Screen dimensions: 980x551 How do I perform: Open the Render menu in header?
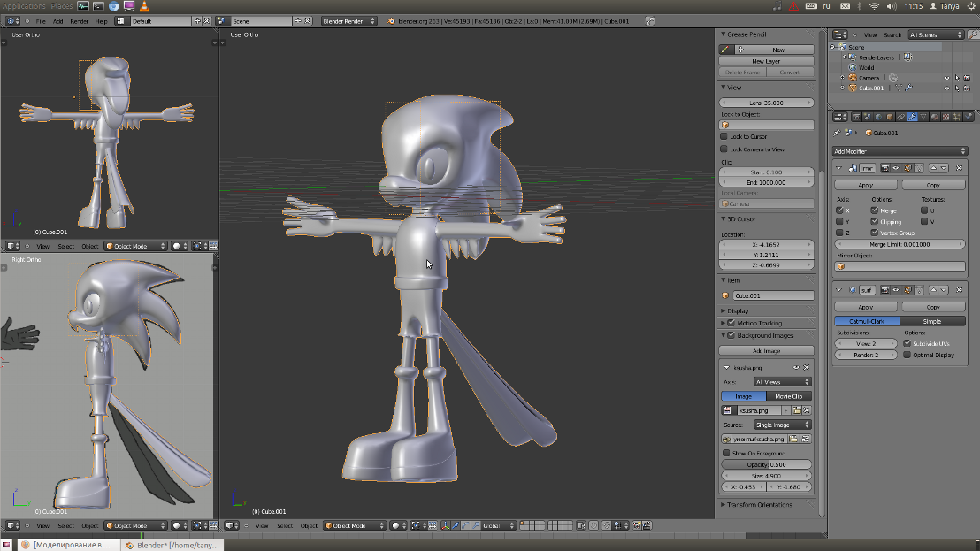coord(79,20)
